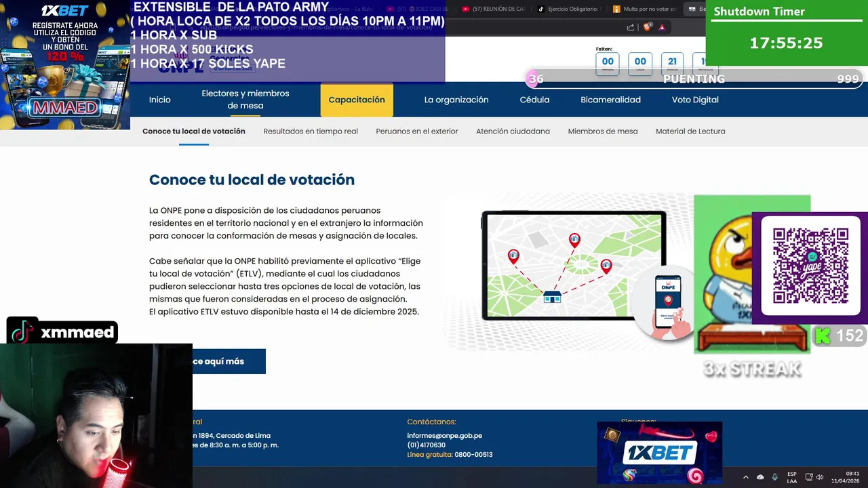Click the TikTok favicon on the Ejercicio tab
This screenshot has height=488, width=868.
(540, 9)
